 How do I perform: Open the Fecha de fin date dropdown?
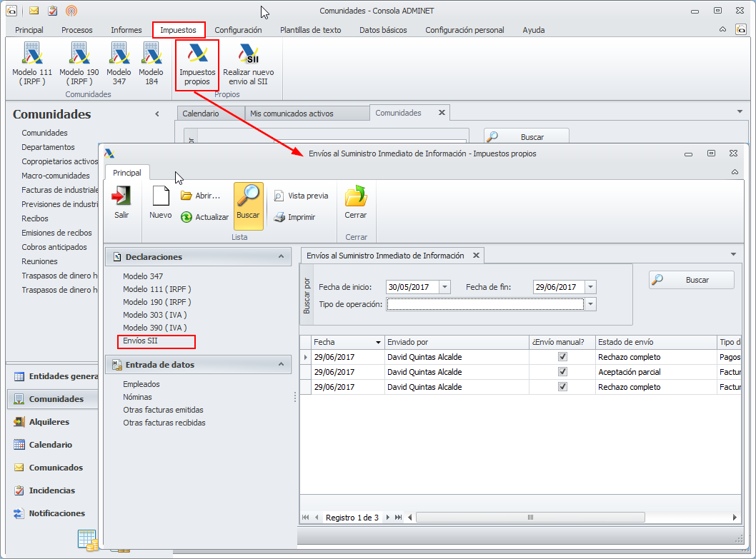591,287
